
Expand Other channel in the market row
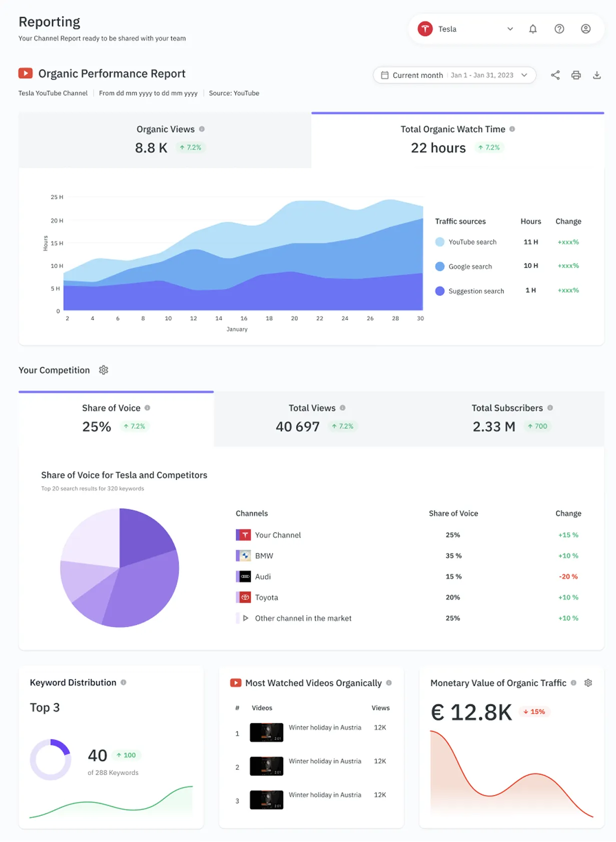[246, 618]
